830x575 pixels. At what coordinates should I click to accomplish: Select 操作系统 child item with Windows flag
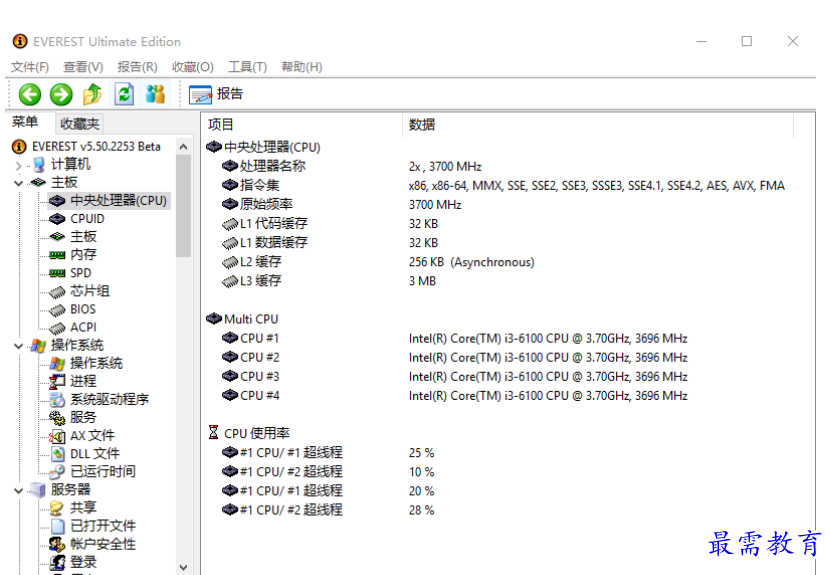86,363
